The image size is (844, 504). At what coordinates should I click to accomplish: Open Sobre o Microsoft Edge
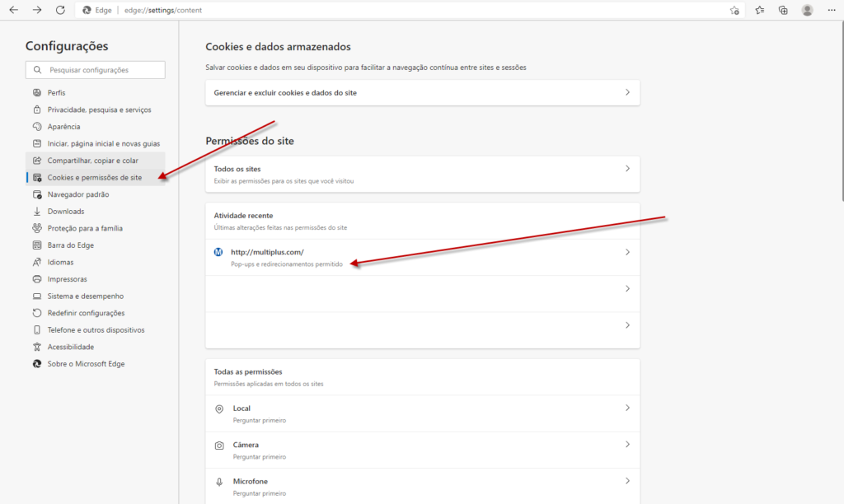point(86,363)
